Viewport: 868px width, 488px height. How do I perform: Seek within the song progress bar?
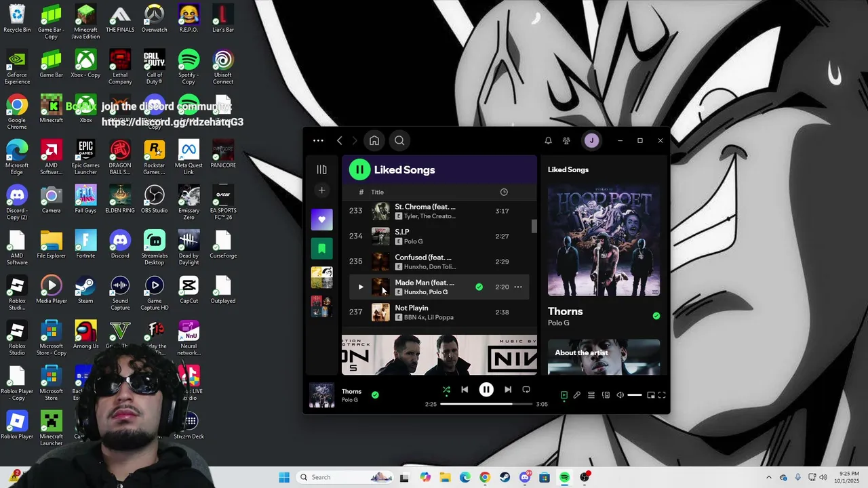click(486, 404)
